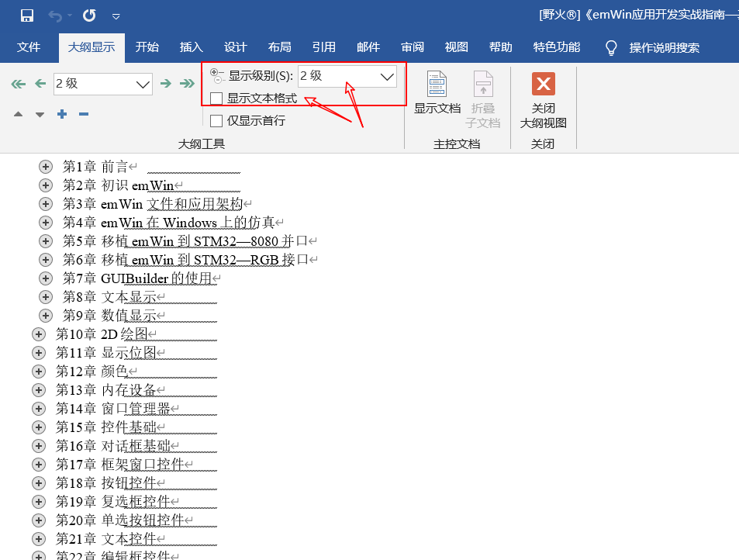Click the Move Up triangle icon
The width and height of the screenshot is (739, 560).
pyautogui.click(x=19, y=115)
